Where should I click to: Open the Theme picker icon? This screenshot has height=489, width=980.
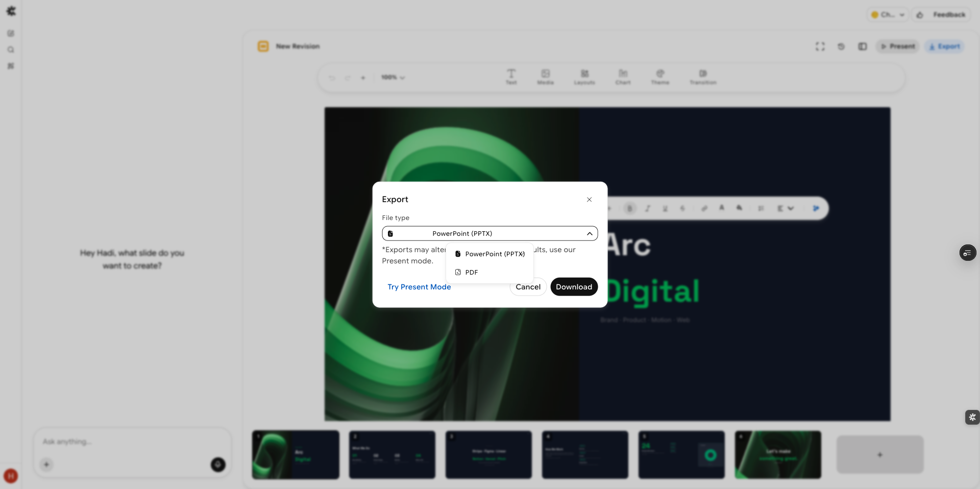pos(660,77)
